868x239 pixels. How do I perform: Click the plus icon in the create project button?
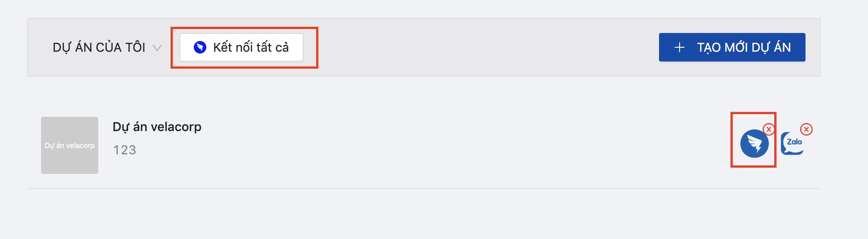[x=680, y=47]
